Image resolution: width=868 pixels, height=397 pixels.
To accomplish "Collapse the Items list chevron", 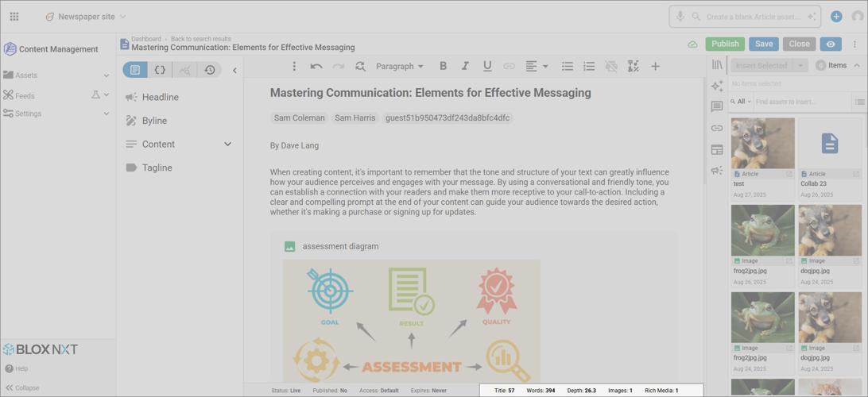I will point(857,65).
